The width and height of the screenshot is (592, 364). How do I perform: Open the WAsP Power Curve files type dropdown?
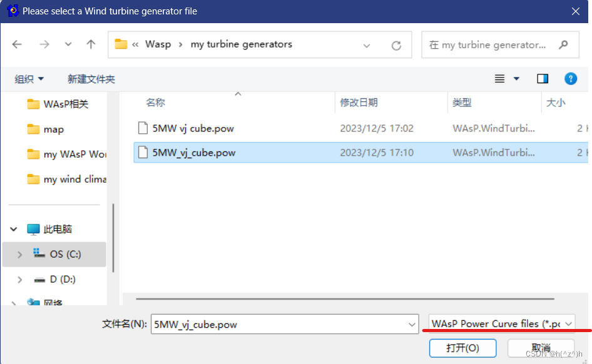tap(501, 323)
